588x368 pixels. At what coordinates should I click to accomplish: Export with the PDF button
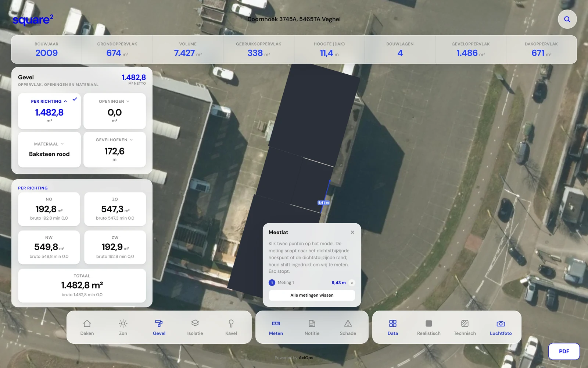[564, 351]
